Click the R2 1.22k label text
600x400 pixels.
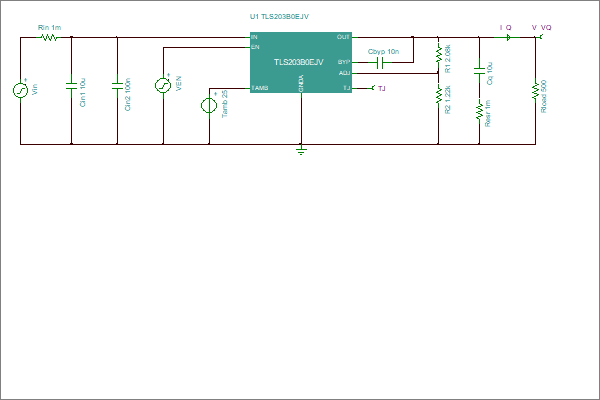point(448,100)
